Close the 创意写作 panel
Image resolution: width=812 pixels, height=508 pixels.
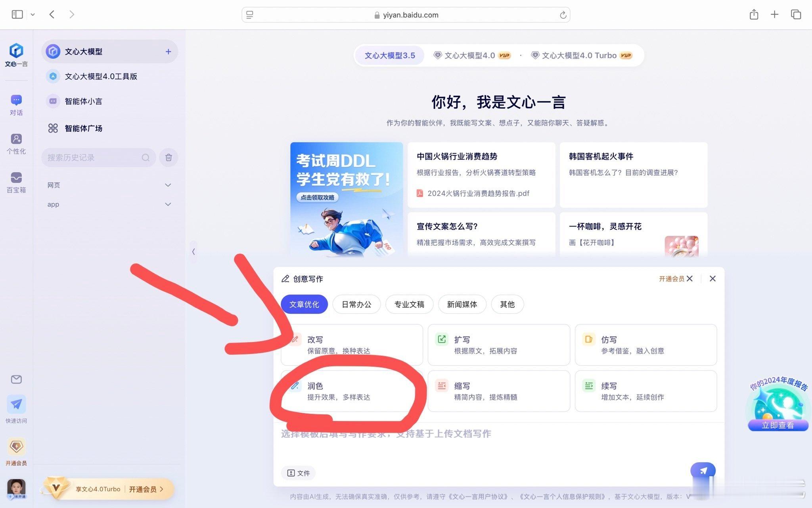pyautogui.click(x=712, y=279)
